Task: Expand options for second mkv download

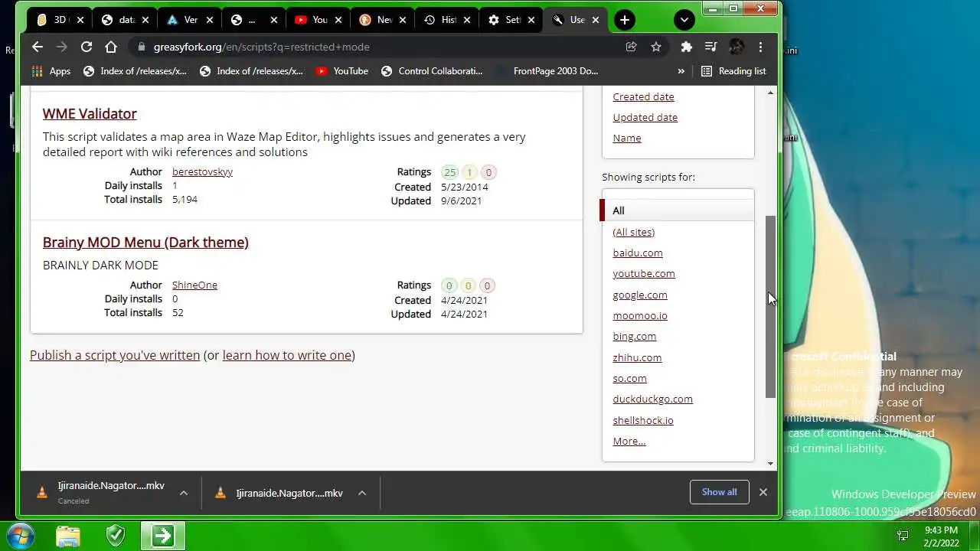Action: coord(362,493)
